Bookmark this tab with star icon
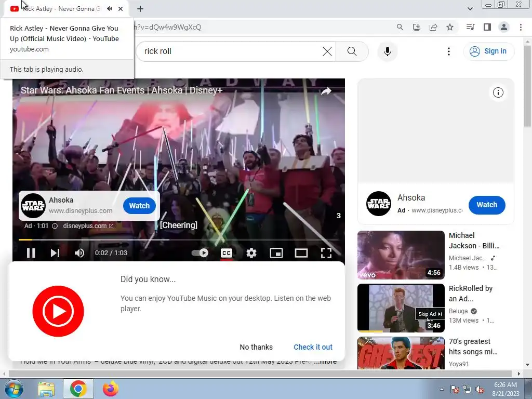532x399 pixels. pyautogui.click(x=450, y=27)
